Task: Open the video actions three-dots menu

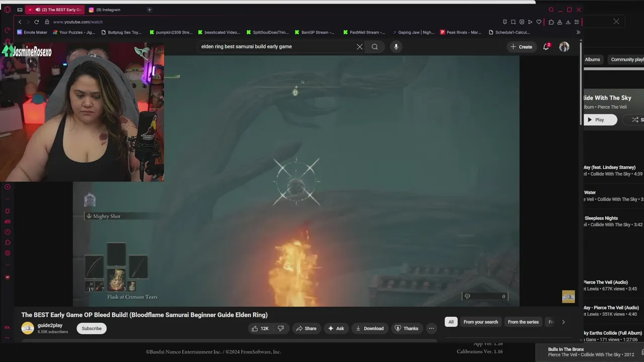Action: (x=431, y=328)
